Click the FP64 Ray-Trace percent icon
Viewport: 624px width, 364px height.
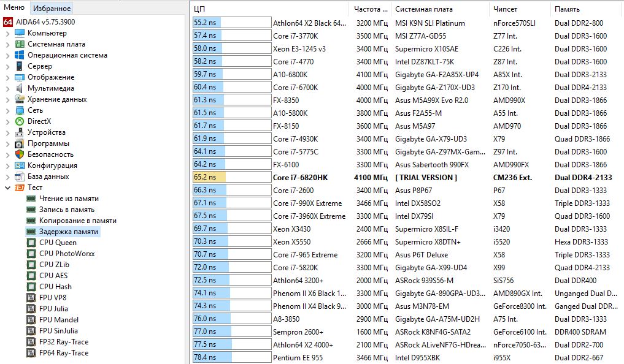coord(31,353)
